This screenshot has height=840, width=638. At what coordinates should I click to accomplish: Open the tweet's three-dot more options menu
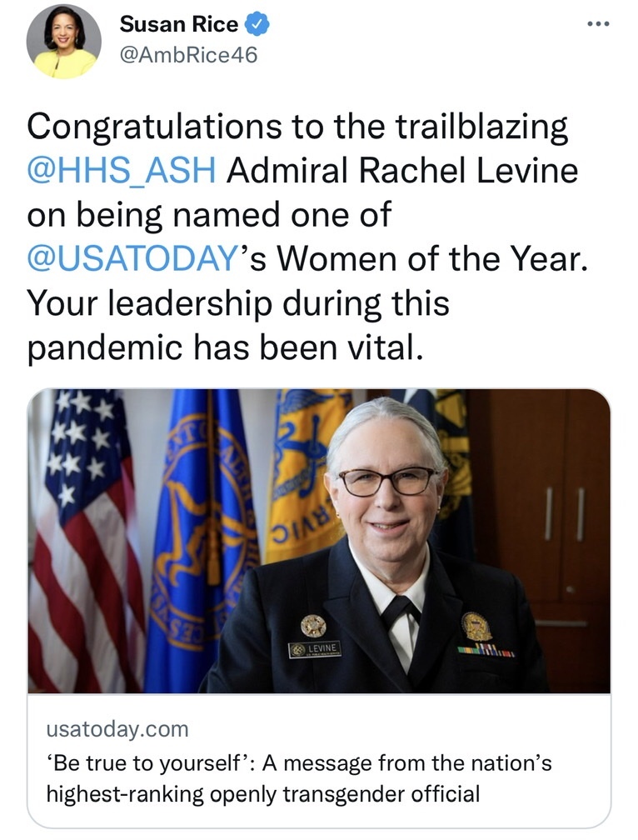click(597, 23)
